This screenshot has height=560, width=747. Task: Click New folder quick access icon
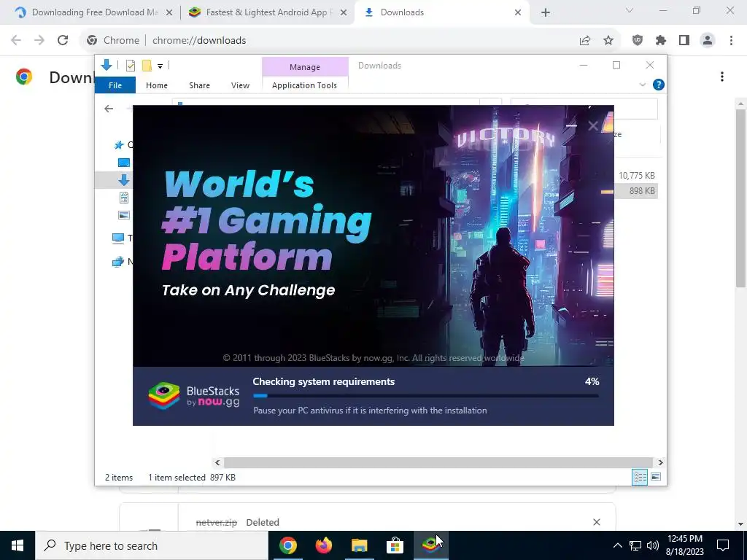click(147, 66)
